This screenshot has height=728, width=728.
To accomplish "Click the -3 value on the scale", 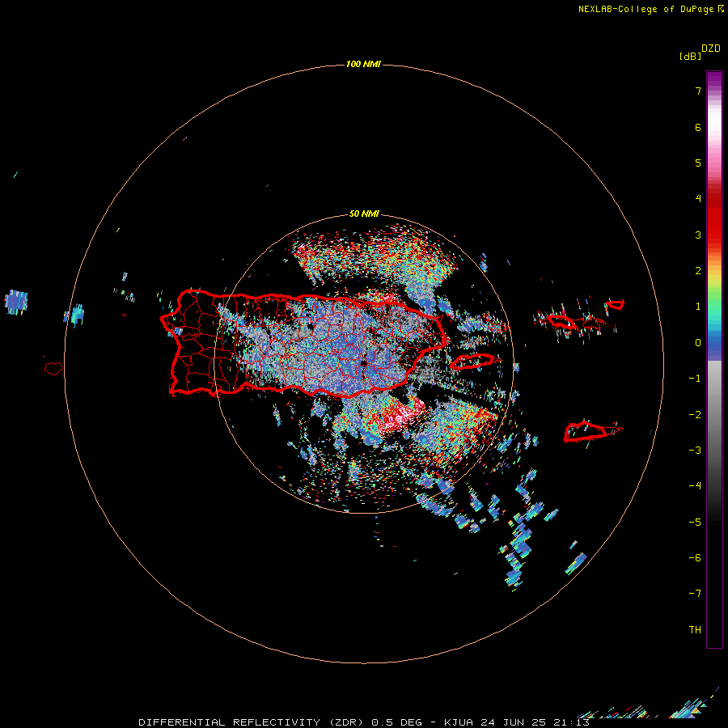I will (x=695, y=451).
